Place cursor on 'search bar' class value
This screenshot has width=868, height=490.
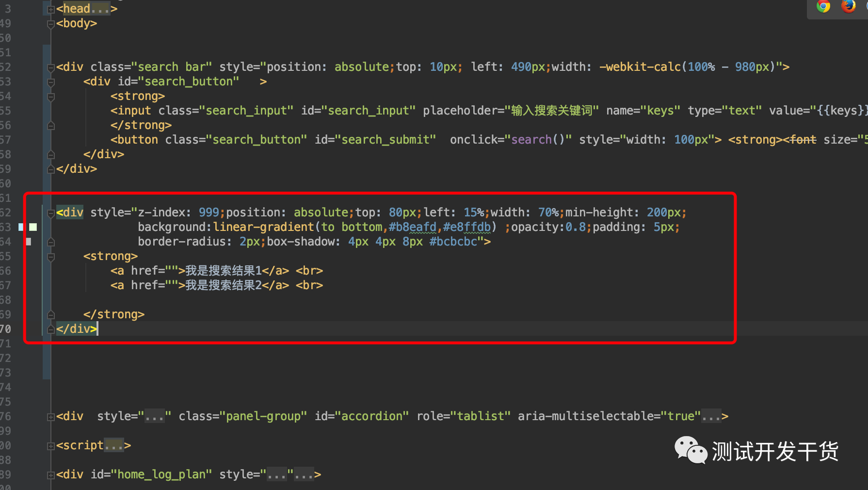tap(172, 67)
